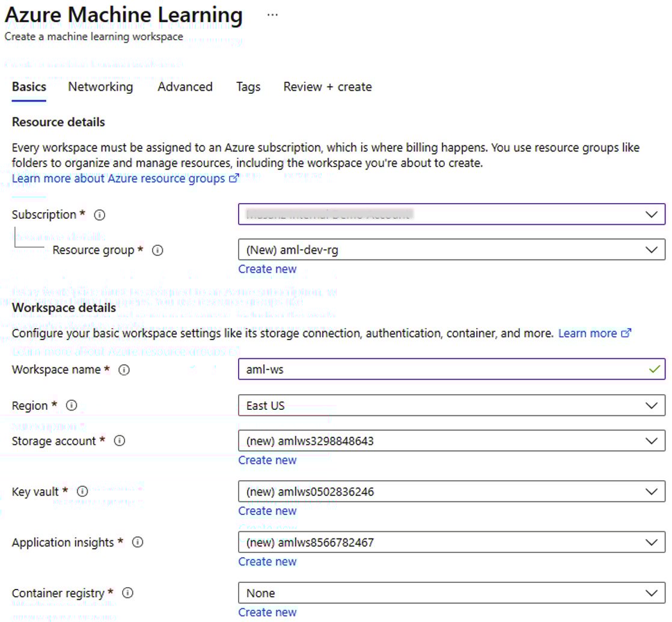Screen dimensions: 672x622
Task: Click the Subscription info icon
Action: coord(99,215)
